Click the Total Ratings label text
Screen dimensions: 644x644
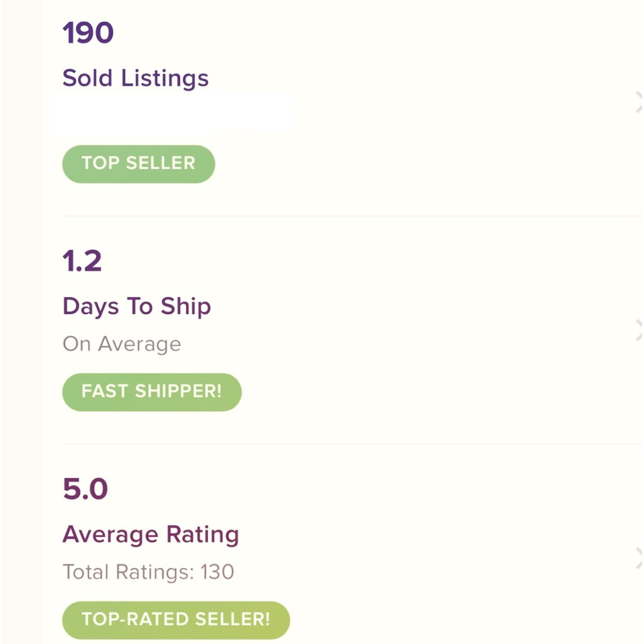click(x=128, y=572)
